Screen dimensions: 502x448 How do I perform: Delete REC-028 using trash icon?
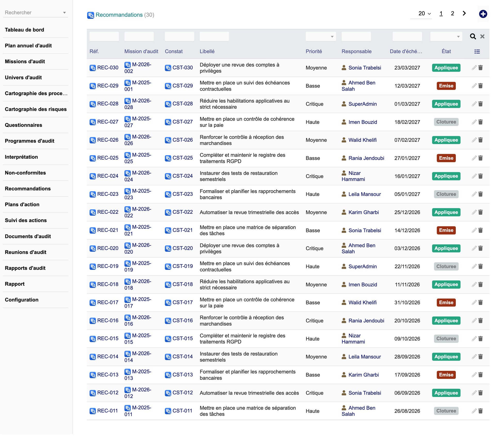coord(480,104)
